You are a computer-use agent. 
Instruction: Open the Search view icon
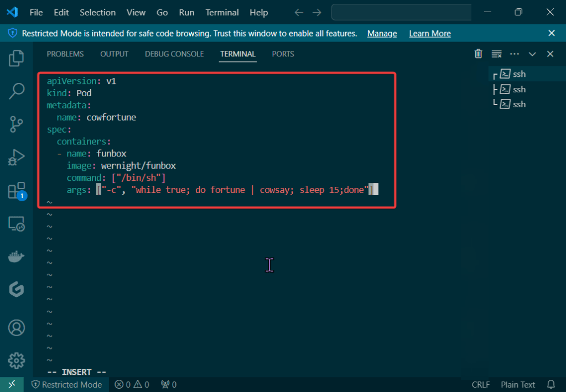pyautogui.click(x=17, y=91)
